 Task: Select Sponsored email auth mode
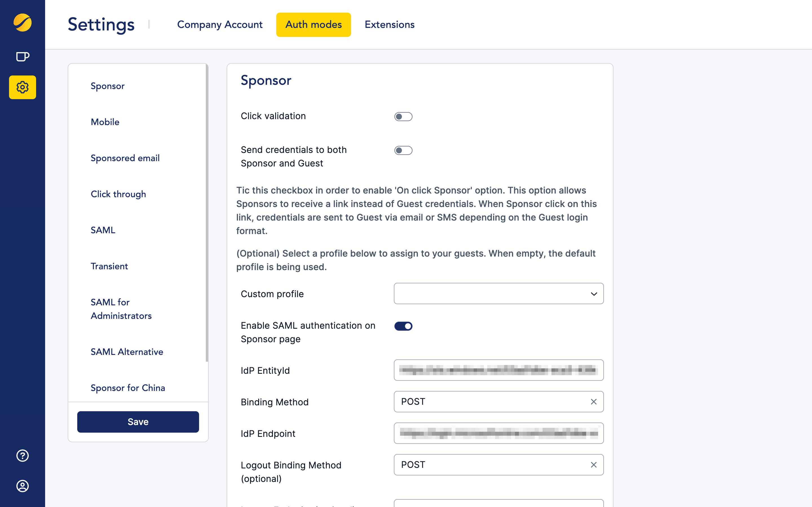pyautogui.click(x=125, y=158)
